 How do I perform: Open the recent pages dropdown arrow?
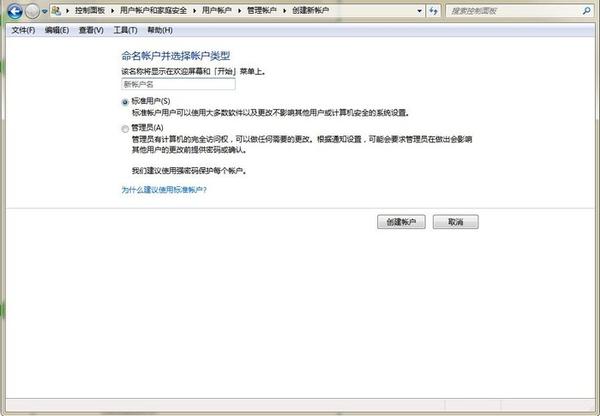[44, 11]
